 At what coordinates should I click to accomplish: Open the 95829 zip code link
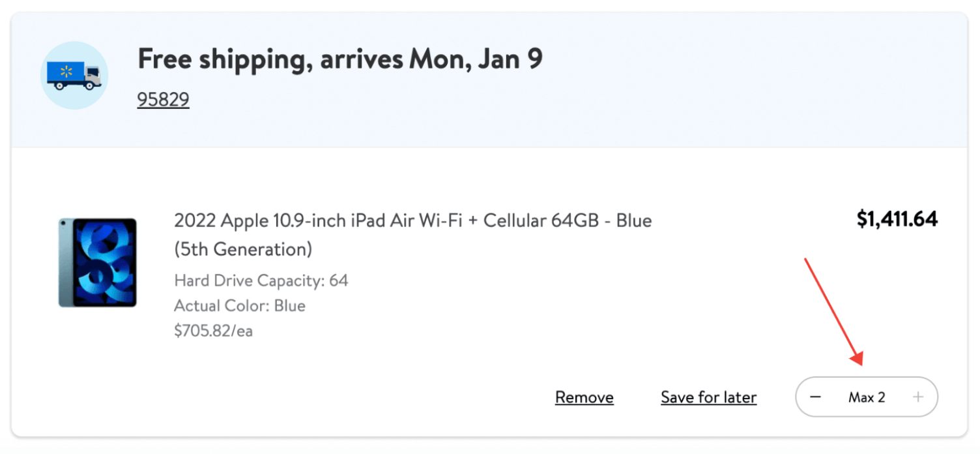click(x=163, y=100)
